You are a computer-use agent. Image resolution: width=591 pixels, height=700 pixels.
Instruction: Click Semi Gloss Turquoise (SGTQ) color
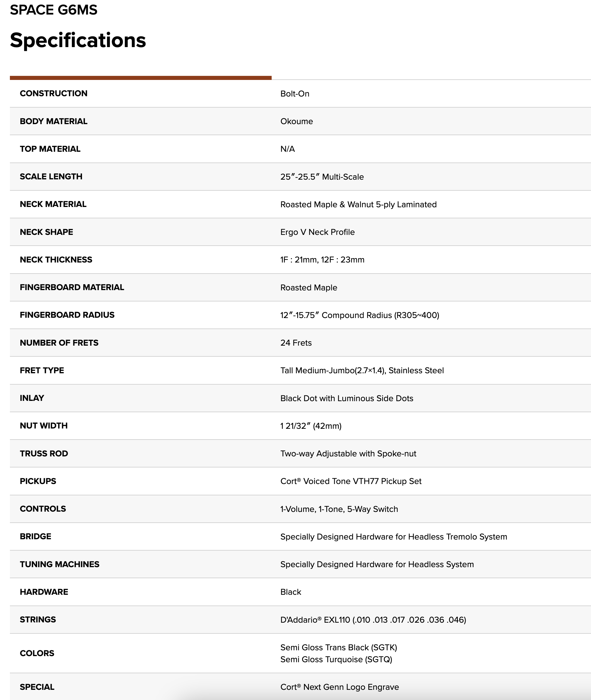point(337,660)
